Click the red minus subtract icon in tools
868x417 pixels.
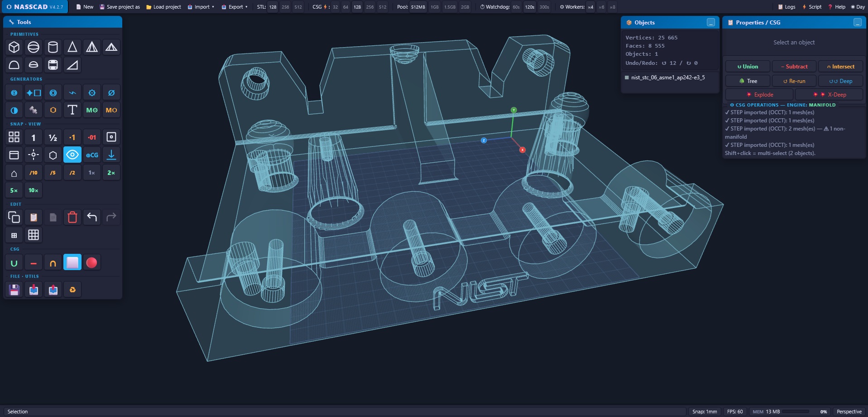pos(34,262)
